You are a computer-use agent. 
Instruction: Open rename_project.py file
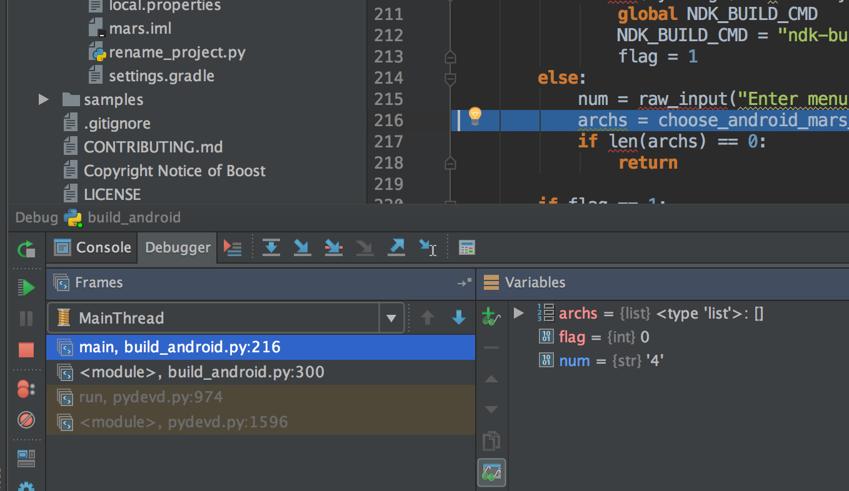point(167,52)
